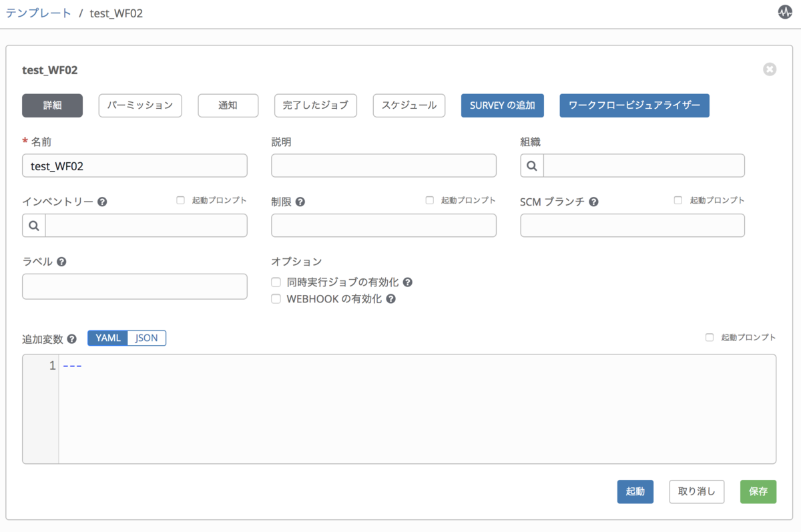
Task: Click the inventory lookup search icon
Action: [x=34, y=226]
